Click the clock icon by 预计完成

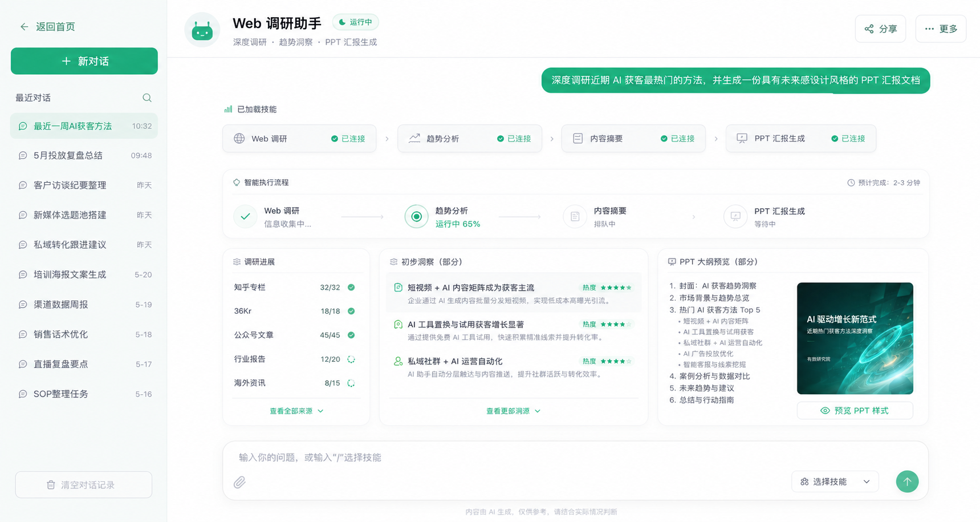(x=851, y=183)
